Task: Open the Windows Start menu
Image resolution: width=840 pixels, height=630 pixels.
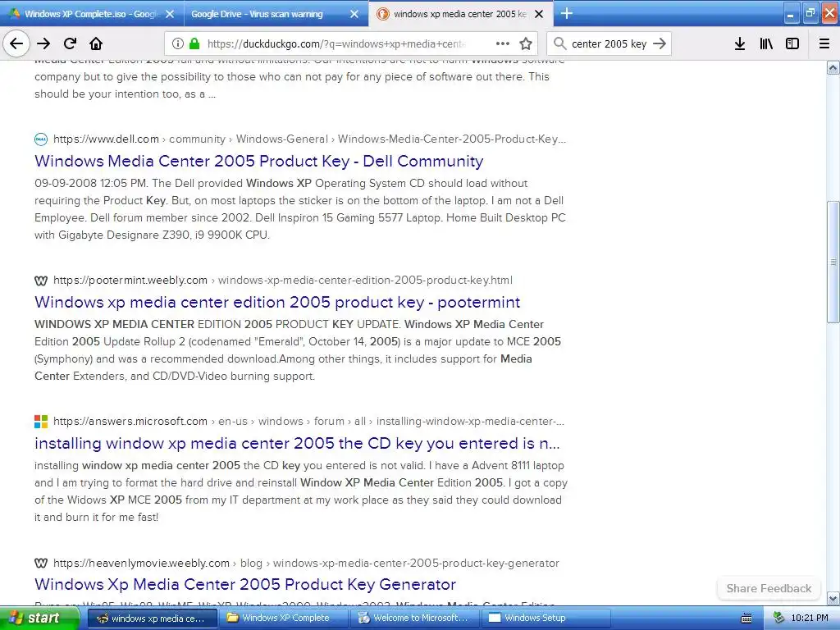Action: coord(39,618)
